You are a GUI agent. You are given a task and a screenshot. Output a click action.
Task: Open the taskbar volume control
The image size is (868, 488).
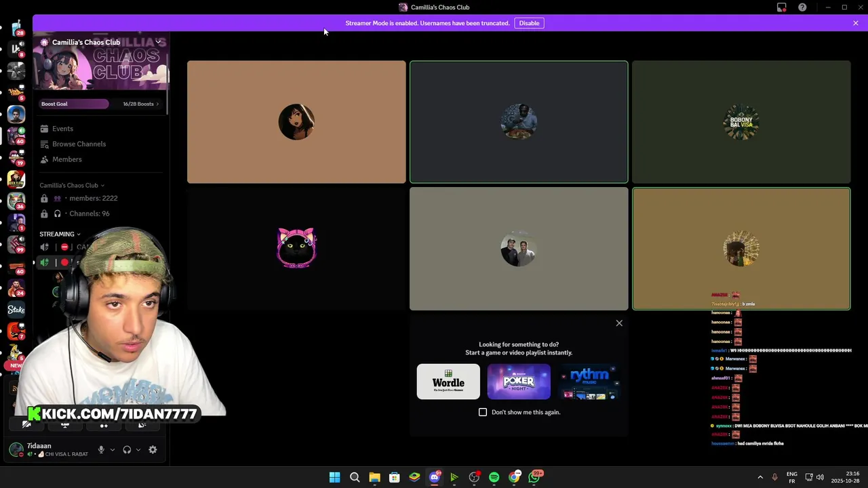tap(820, 477)
